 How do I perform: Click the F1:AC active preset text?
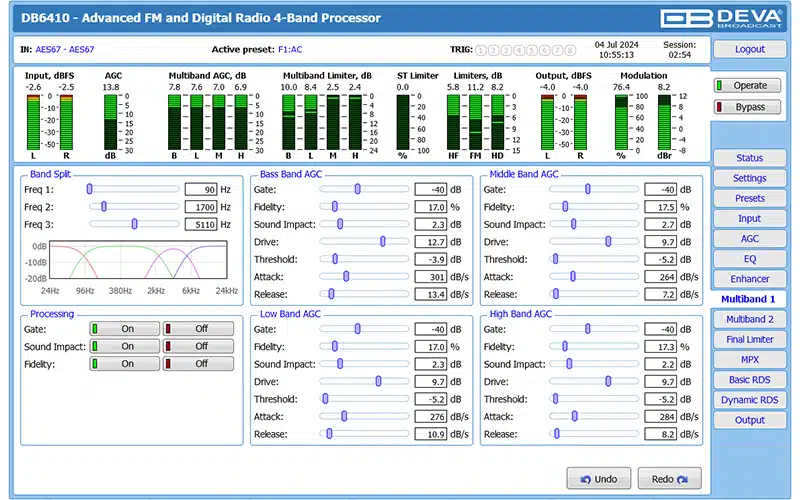click(290, 49)
